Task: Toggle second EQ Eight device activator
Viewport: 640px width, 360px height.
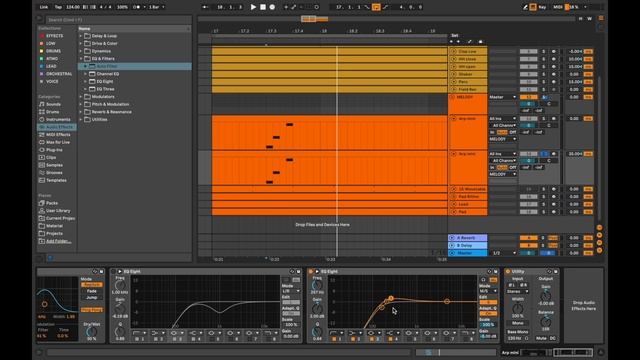Action: [x=311, y=271]
